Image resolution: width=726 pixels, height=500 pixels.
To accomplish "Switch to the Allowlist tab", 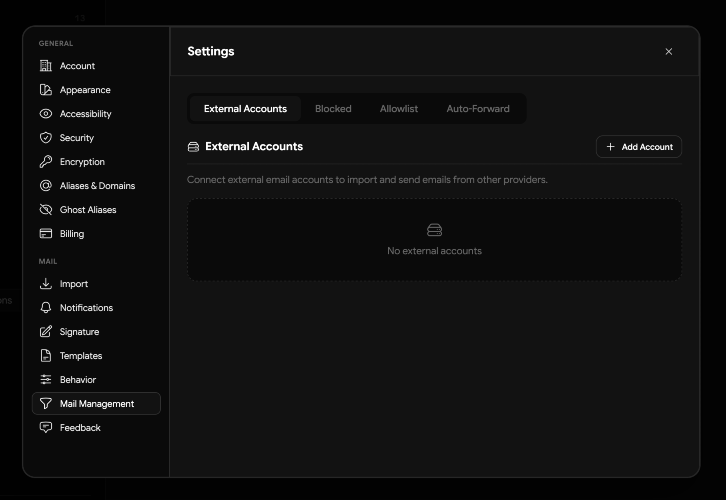I will pyautogui.click(x=399, y=109).
